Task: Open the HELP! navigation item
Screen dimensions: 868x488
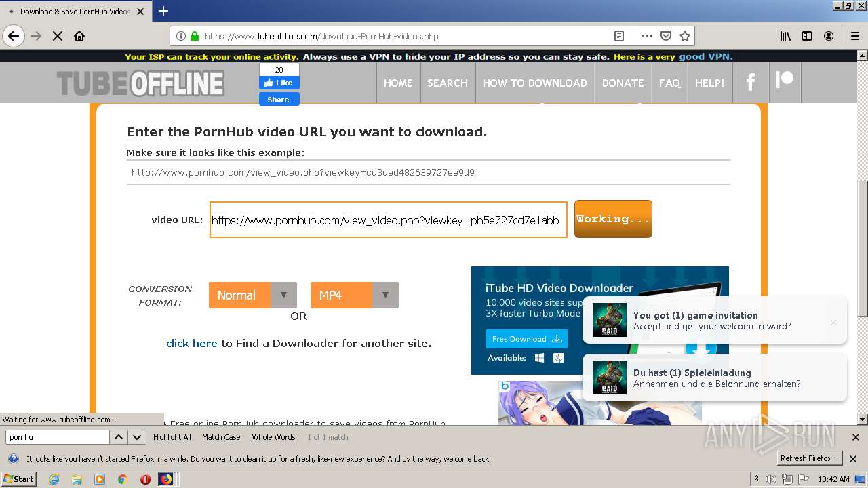Action: [x=710, y=83]
